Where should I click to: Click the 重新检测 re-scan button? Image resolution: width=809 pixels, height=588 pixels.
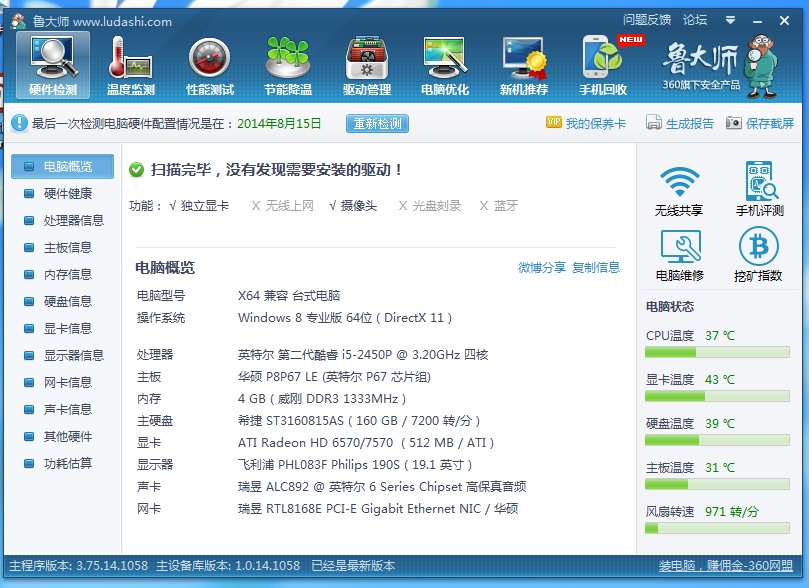point(377,124)
